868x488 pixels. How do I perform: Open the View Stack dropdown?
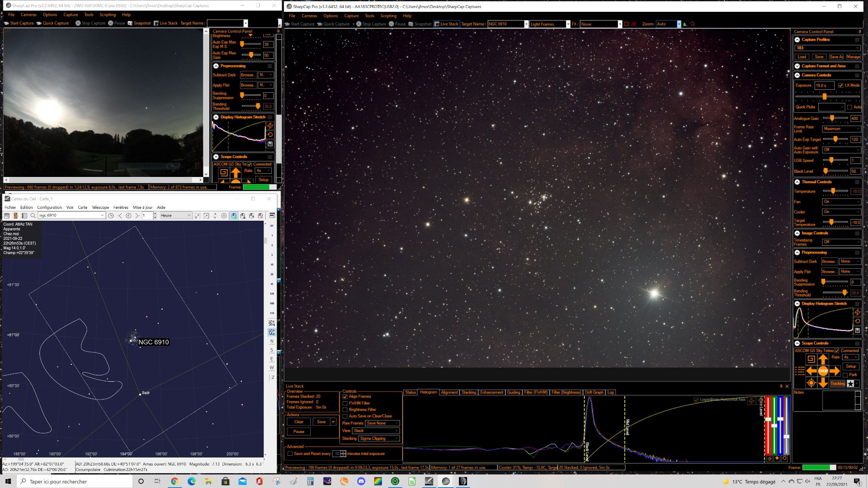point(376,431)
